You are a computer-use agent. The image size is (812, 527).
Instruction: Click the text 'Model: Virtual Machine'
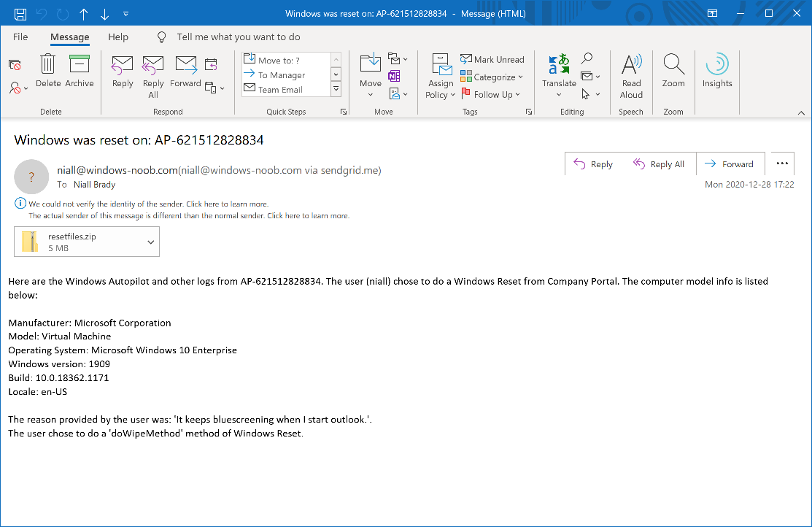coord(60,336)
